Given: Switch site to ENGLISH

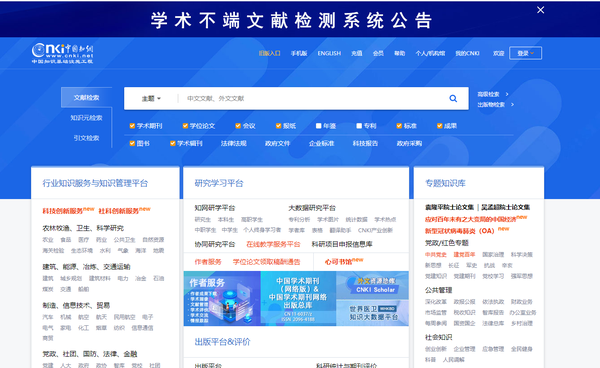Looking at the screenshot, I should [x=329, y=53].
